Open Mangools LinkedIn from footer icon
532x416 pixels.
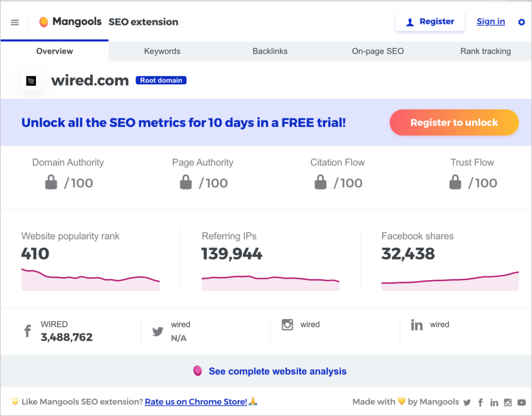pyautogui.click(x=494, y=402)
